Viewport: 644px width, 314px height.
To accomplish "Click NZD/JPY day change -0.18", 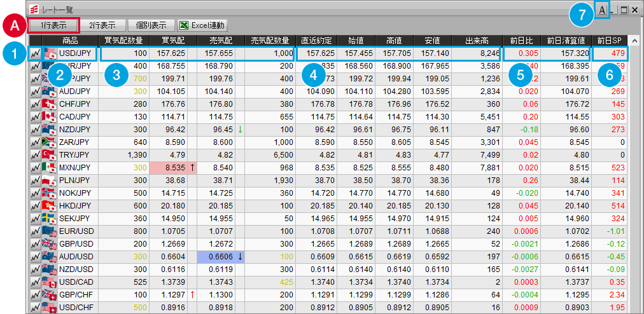I will 530,130.
